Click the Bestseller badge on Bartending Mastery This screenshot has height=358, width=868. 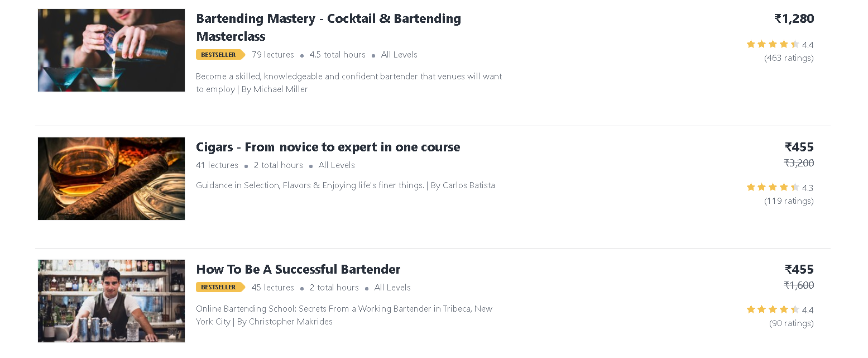coord(220,55)
